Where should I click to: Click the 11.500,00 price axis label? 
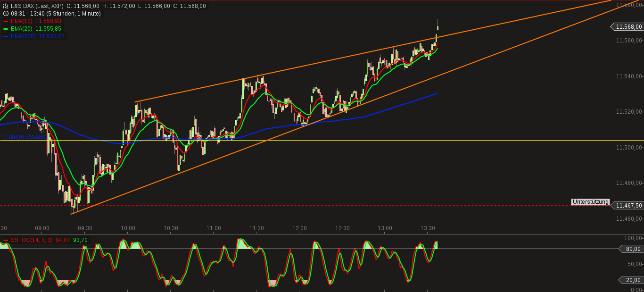[629, 148]
